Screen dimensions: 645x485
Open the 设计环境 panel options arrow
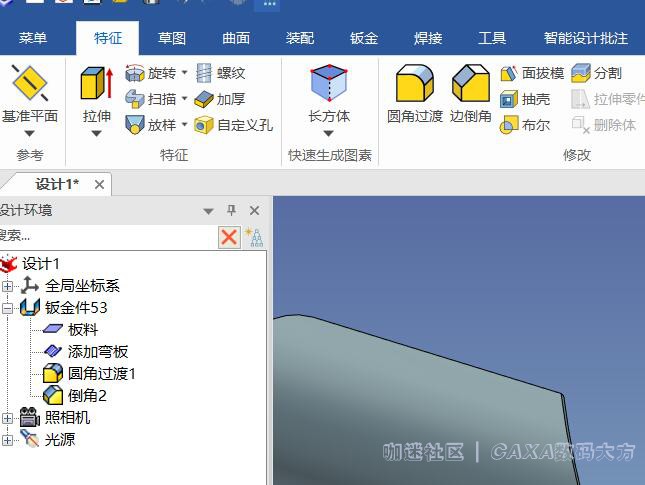[209, 211]
